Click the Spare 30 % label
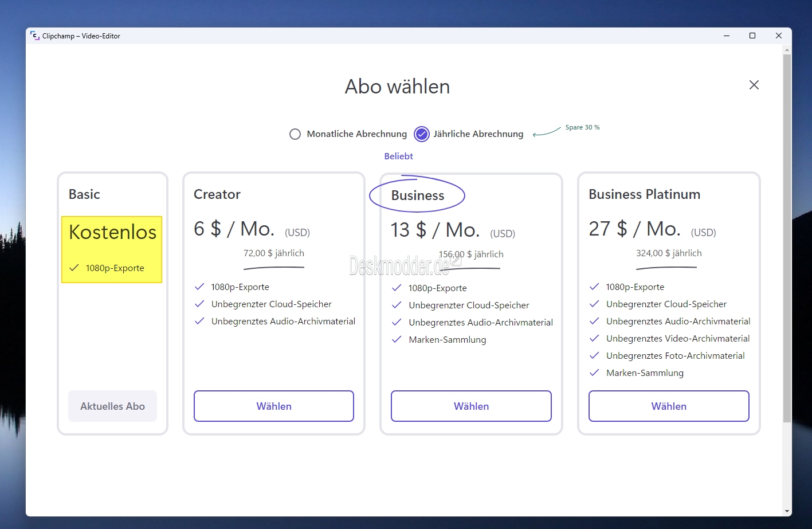The height and width of the screenshot is (529, 812). (x=582, y=127)
